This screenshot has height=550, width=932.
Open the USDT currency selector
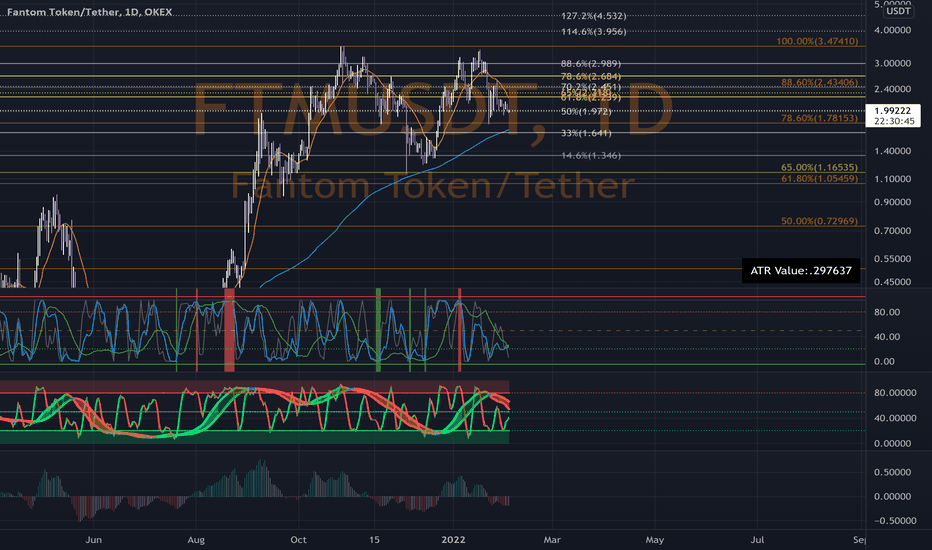[x=898, y=11]
